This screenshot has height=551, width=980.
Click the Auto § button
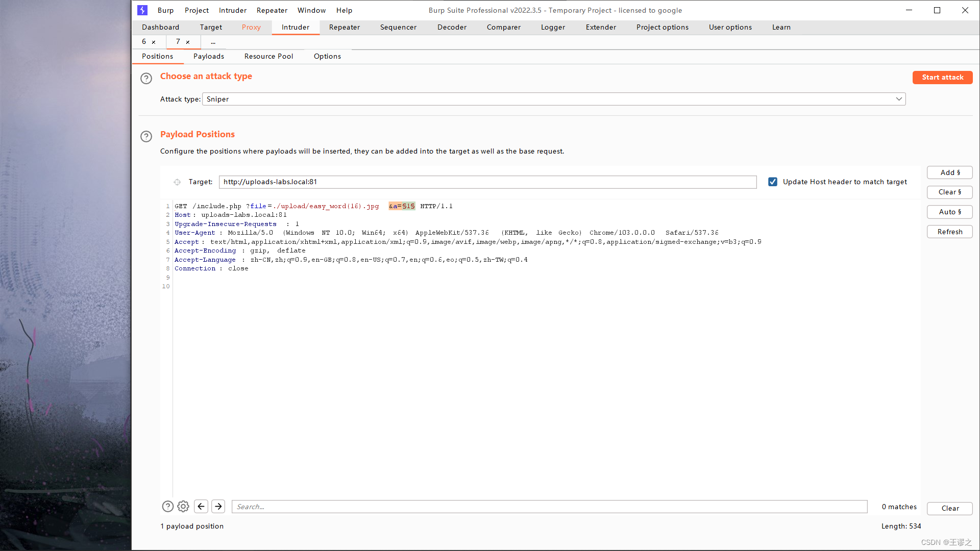(x=950, y=212)
